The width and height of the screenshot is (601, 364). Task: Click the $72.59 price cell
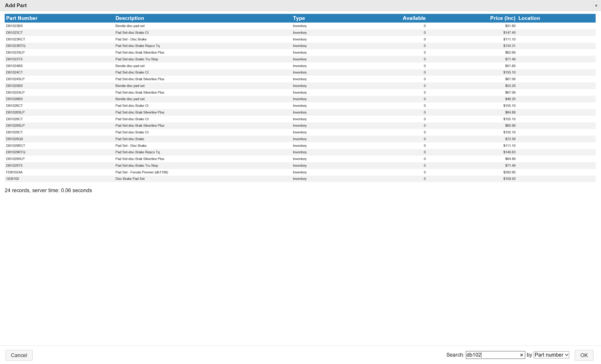(x=510, y=139)
